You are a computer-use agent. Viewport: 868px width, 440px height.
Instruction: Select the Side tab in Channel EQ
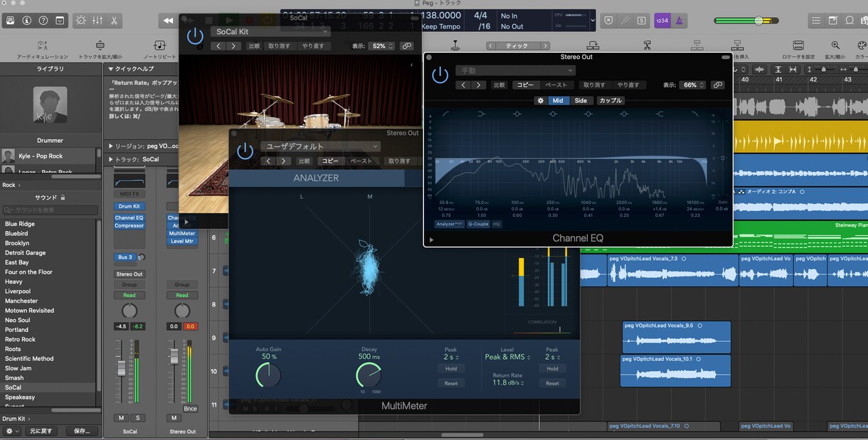[581, 100]
